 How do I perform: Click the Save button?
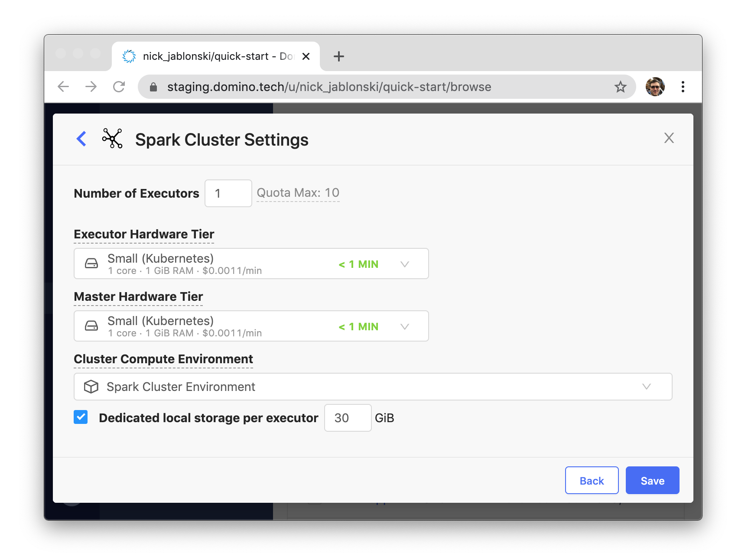(652, 480)
